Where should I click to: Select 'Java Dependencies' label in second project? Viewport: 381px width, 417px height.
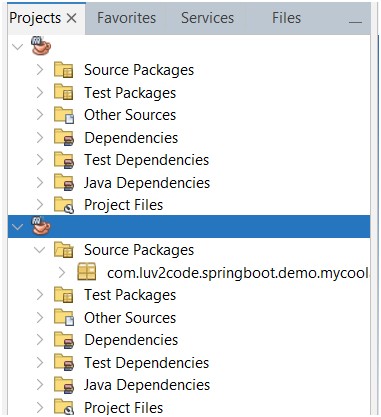147,385
